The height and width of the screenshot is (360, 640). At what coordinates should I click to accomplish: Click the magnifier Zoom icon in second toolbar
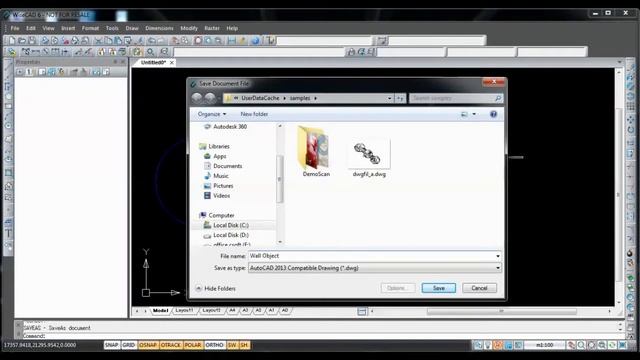coord(151,52)
